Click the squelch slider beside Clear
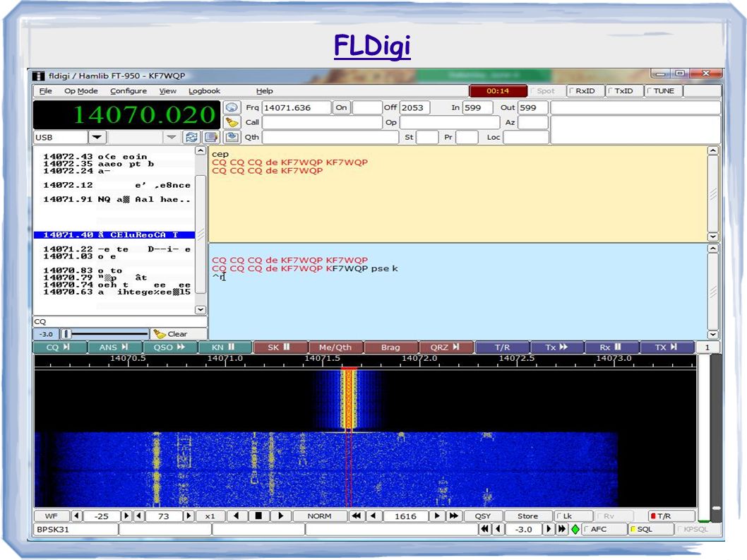 click(104, 334)
